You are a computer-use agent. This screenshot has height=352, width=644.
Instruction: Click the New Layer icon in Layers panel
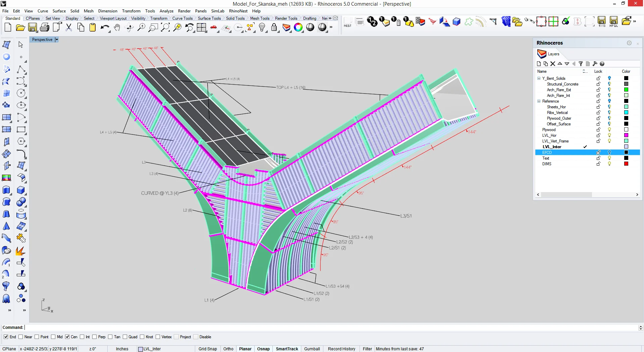[x=539, y=64]
